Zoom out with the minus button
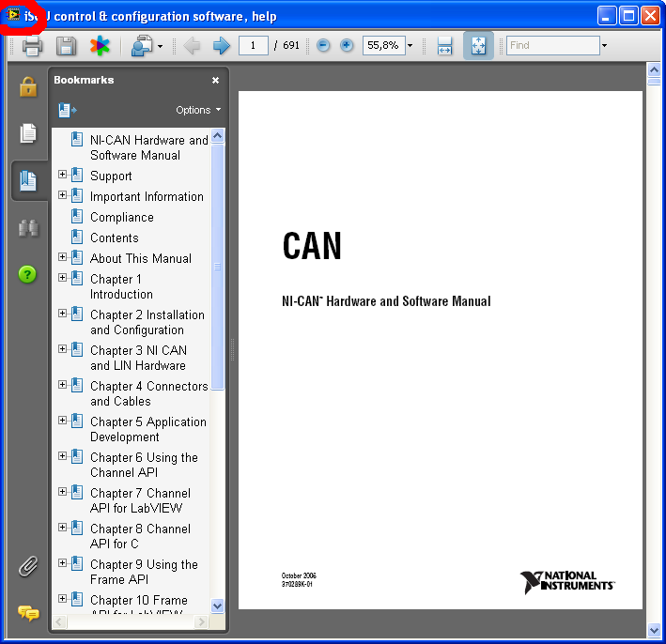The image size is (666, 644). pyautogui.click(x=323, y=45)
